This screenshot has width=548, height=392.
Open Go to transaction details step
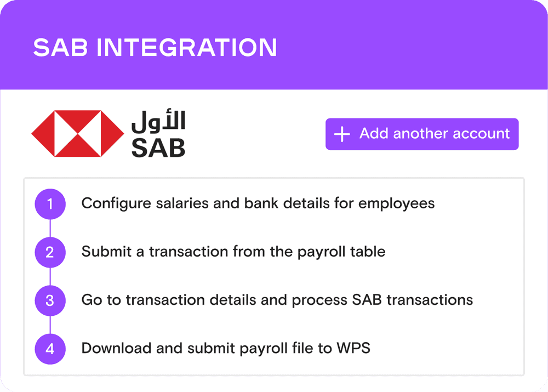[x=277, y=300]
